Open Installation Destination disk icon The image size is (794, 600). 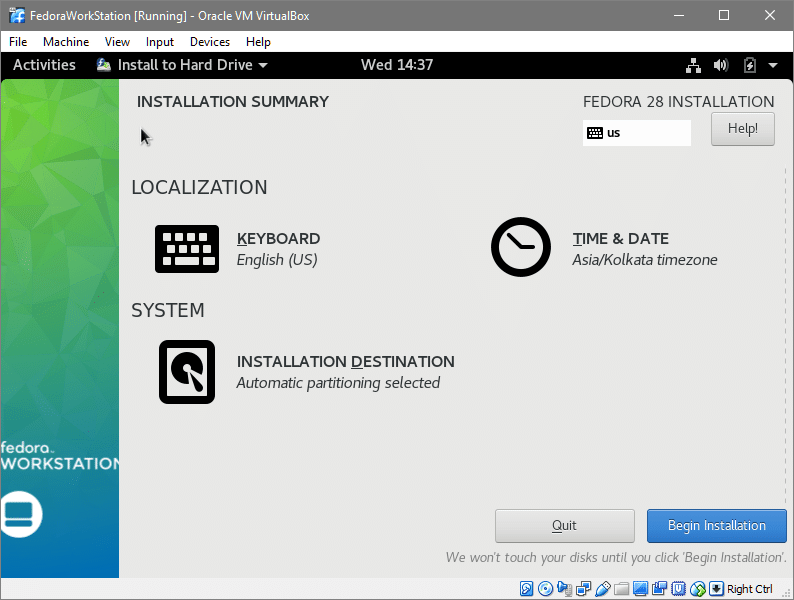click(187, 372)
